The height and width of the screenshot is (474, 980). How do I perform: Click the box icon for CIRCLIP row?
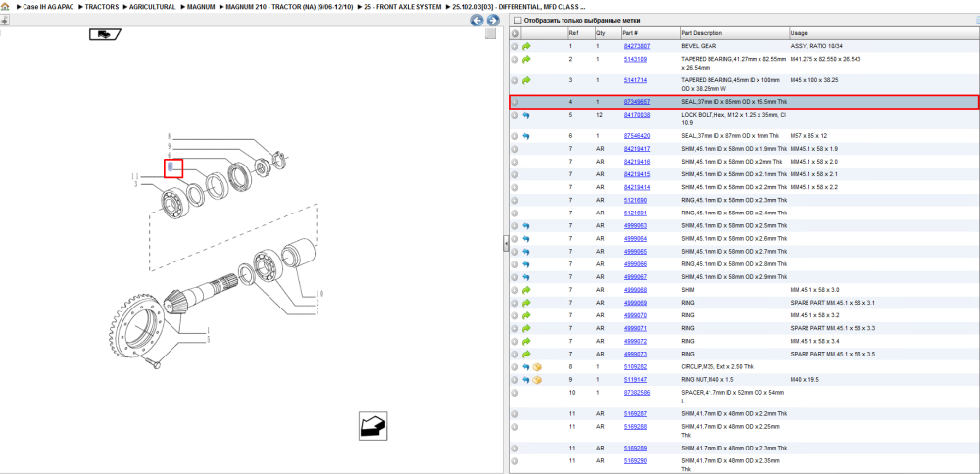(537, 366)
